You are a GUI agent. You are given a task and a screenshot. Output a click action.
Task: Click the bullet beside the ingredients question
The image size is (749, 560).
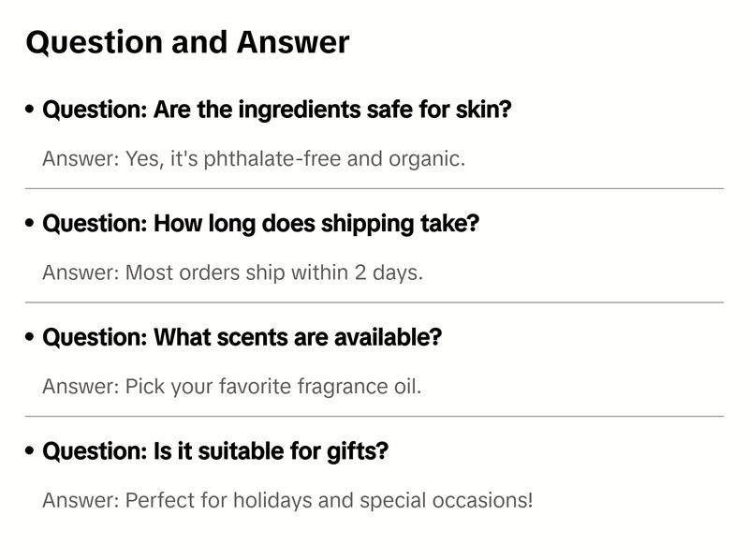30,110
